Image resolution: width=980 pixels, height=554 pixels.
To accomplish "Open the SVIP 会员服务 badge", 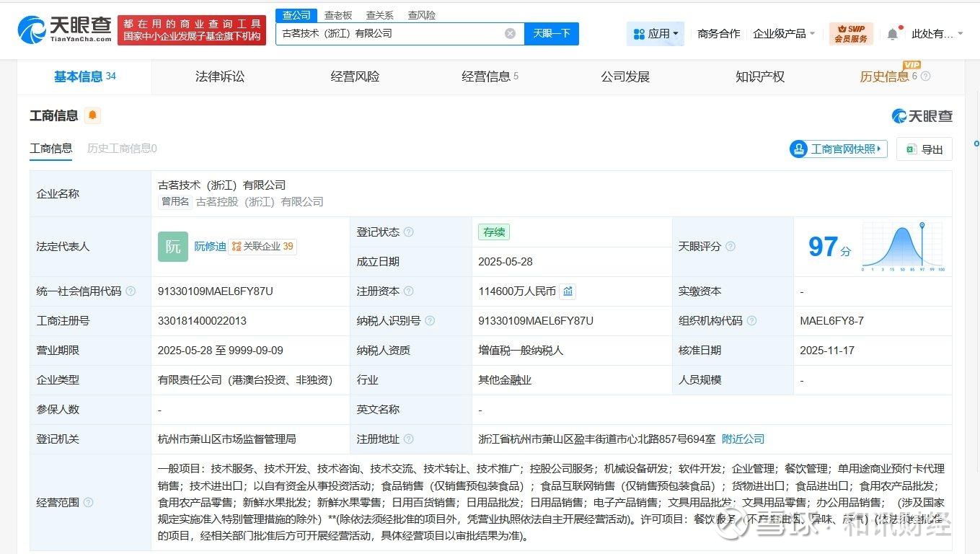I will tap(851, 34).
